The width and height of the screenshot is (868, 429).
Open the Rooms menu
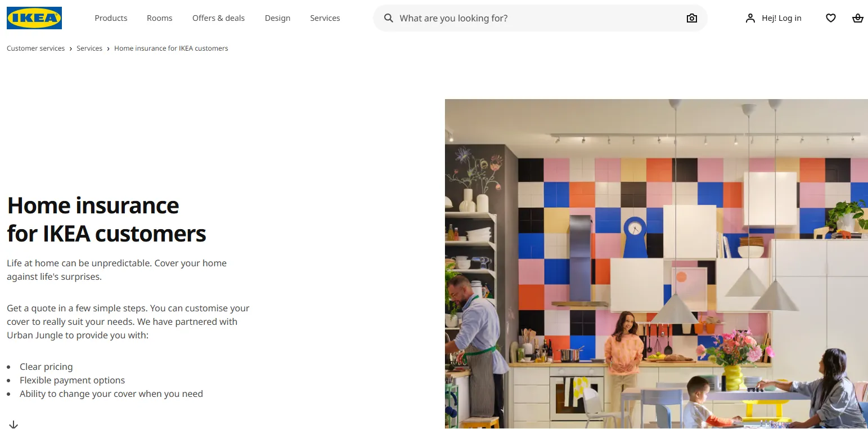click(160, 18)
